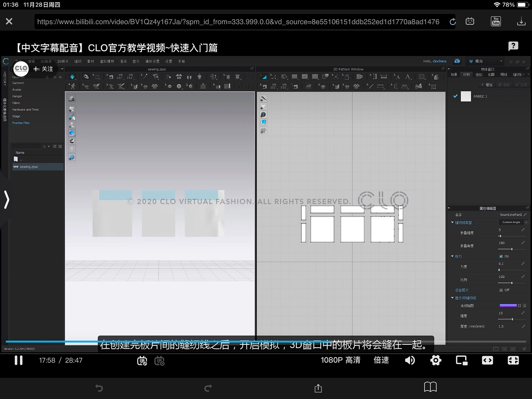The image size is (532, 399).
Task: Collapse the 缝纫线类型 section
Action: pos(452,222)
